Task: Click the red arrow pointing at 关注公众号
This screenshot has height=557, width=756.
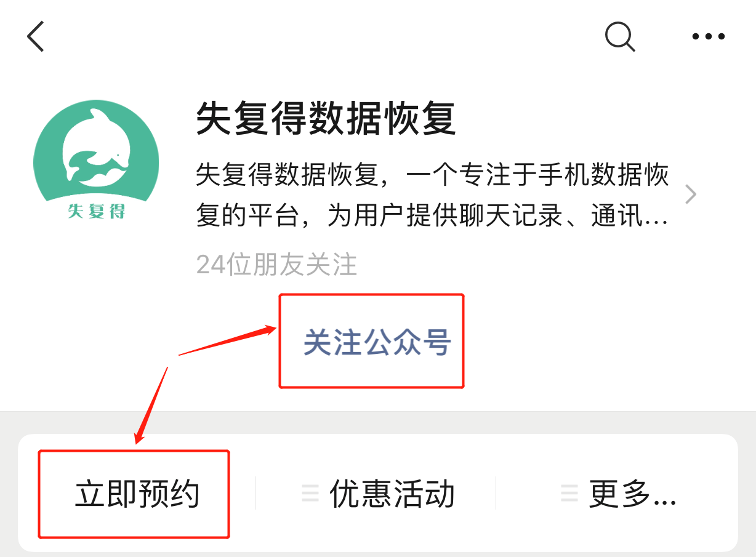Action: pos(227,340)
